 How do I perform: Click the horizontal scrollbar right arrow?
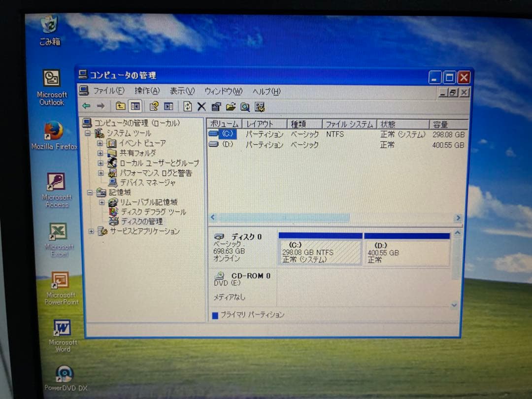458,217
